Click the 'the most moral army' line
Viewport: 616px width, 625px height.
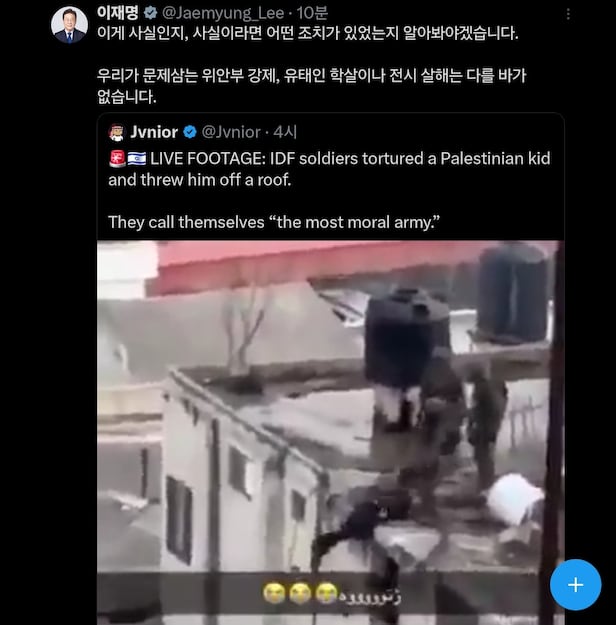[x=274, y=222]
